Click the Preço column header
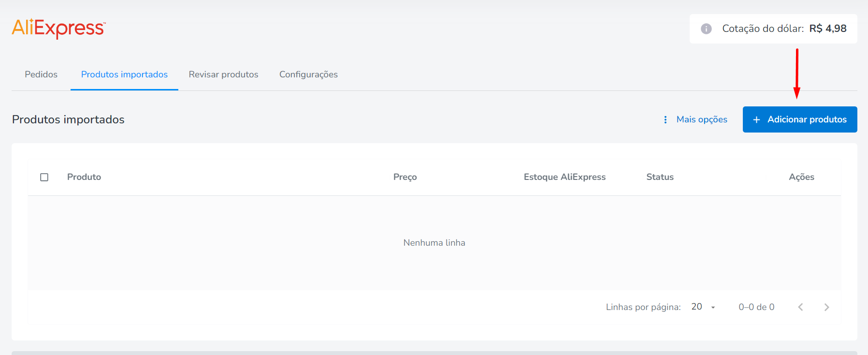Viewport: 868px width, 355px height. coord(405,177)
